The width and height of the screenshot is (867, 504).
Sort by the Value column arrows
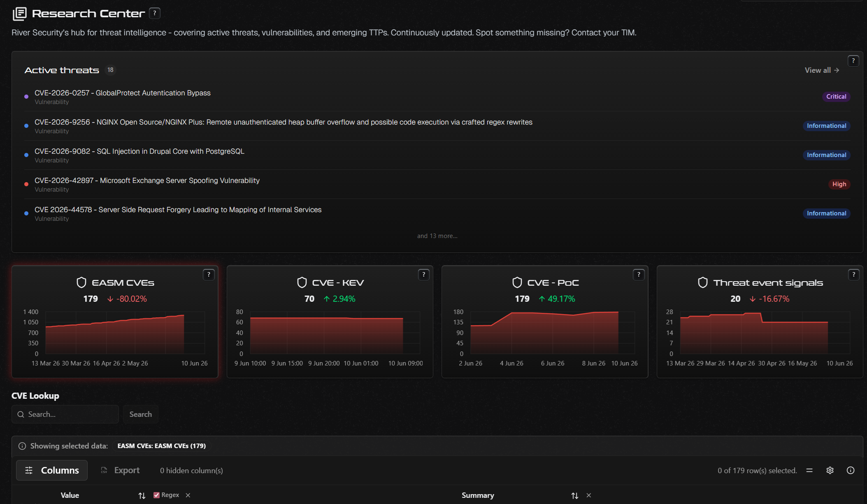[x=142, y=496]
